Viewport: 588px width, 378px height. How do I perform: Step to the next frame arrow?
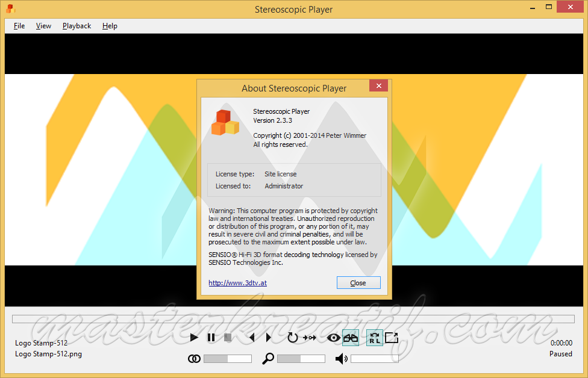(269, 338)
